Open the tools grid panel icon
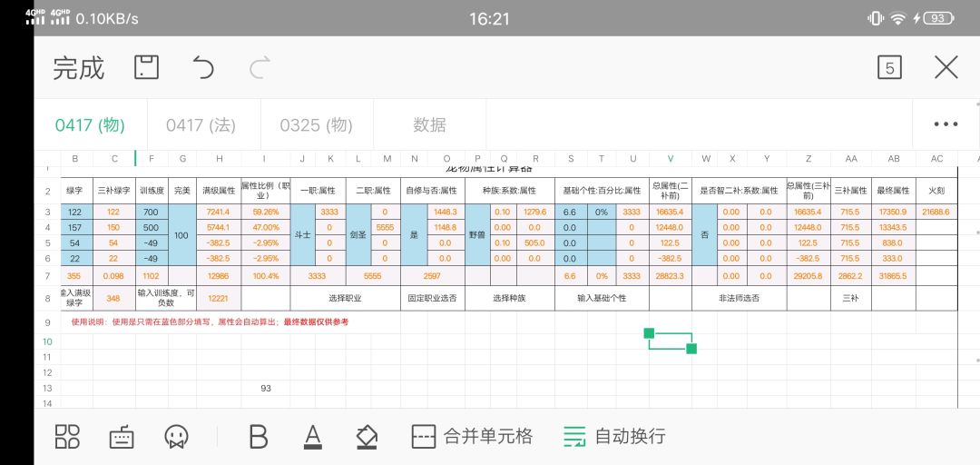This screenshot has height=465, width=980. point(67,436)
